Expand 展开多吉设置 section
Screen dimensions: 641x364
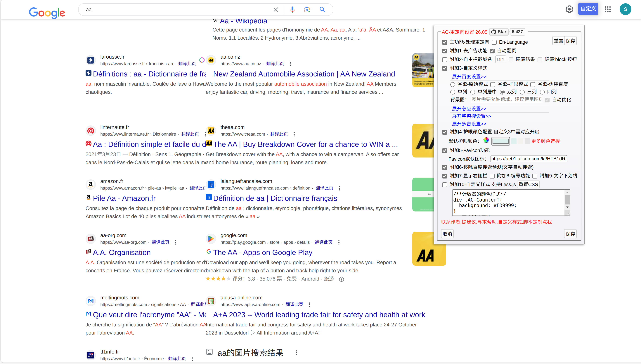tap(469, 124)
